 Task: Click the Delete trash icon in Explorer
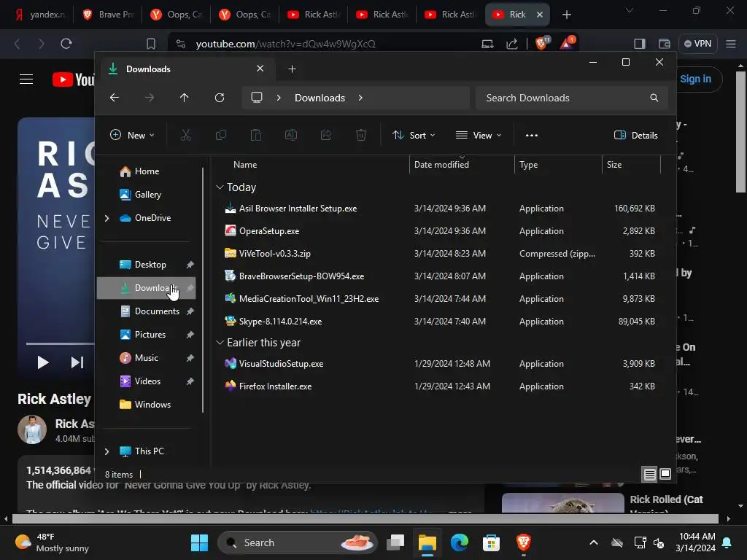click(361, 135)
